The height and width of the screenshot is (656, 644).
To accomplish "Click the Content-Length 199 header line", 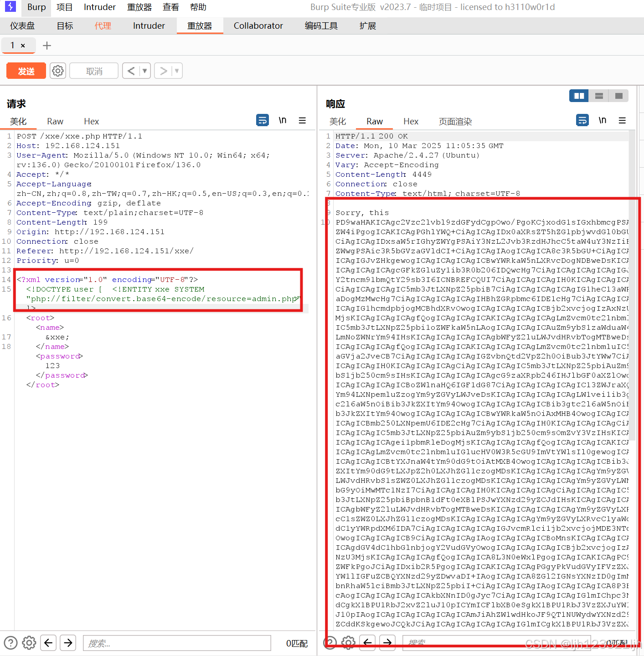I will (62, 222).
